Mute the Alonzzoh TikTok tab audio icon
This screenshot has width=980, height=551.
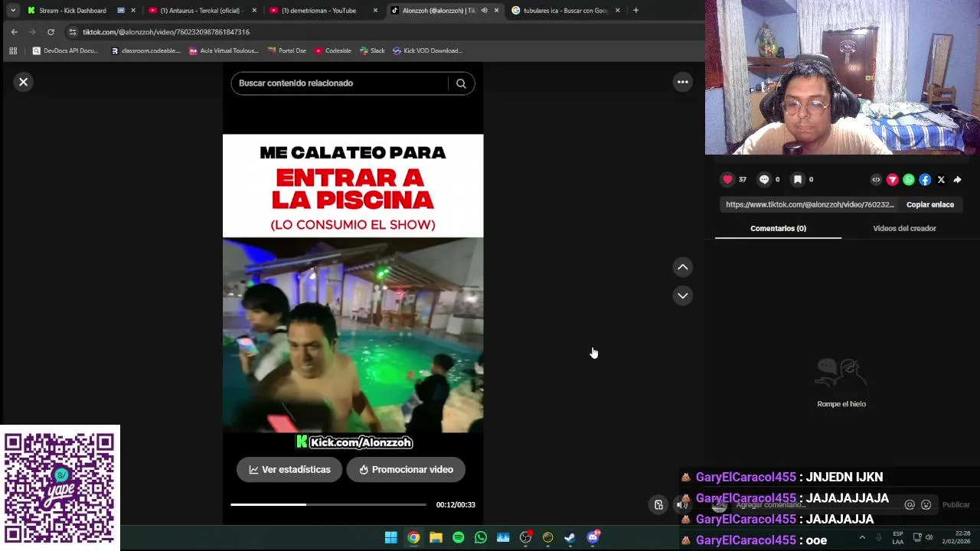484,11
